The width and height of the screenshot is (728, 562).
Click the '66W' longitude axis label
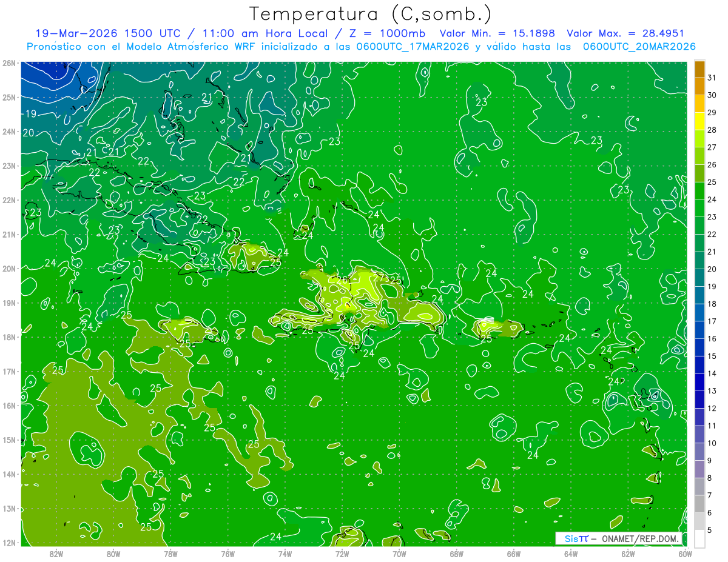pyautogui.click(x=514, y=554)
